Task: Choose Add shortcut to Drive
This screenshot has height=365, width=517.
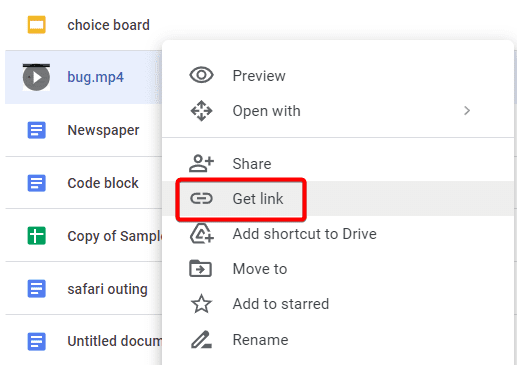Action: point(338,234)
